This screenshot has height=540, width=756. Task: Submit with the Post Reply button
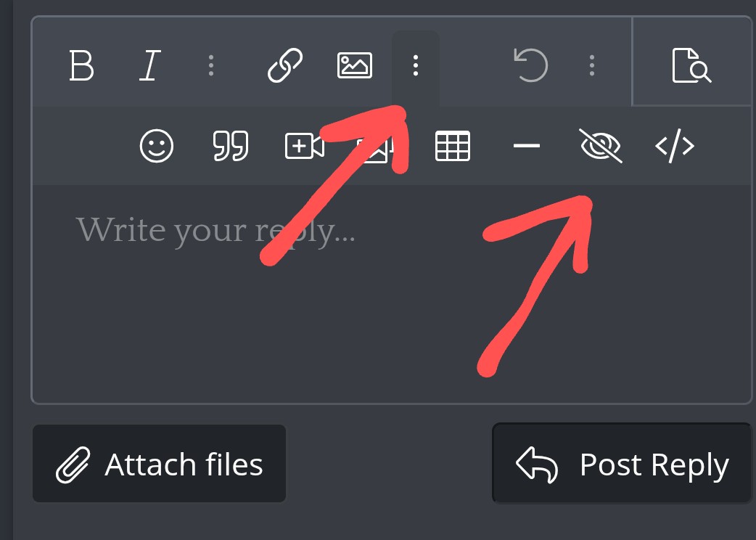point(622,463)
